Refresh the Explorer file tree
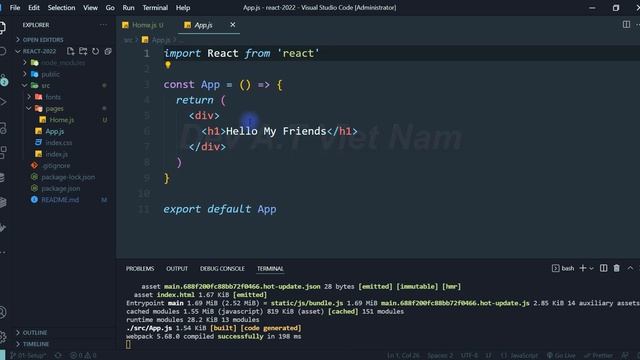The width and height of the screenshot is (640, 360). 96,51
